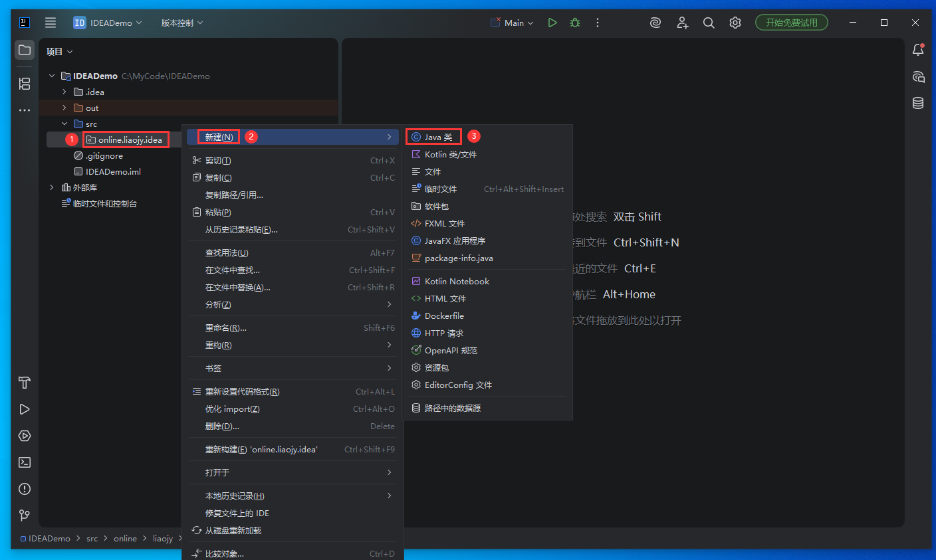The height and width of the screenshot is (560, 936).
Task: Click the 开始免费试用 button
Action: click(x=792, y=23)
